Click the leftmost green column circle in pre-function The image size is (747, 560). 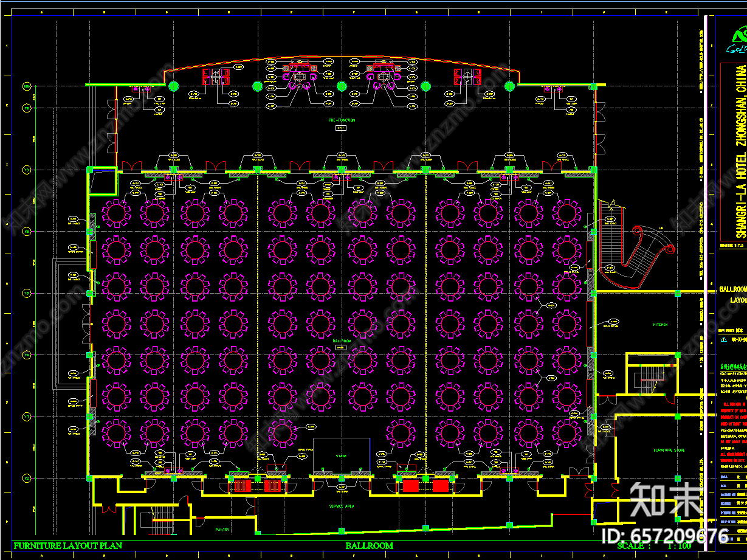(173, 86)
